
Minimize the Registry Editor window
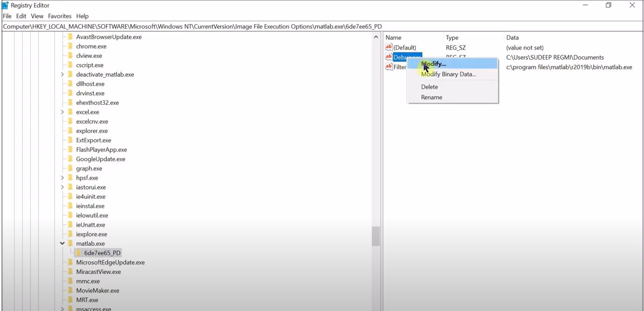tap(585, 5)
